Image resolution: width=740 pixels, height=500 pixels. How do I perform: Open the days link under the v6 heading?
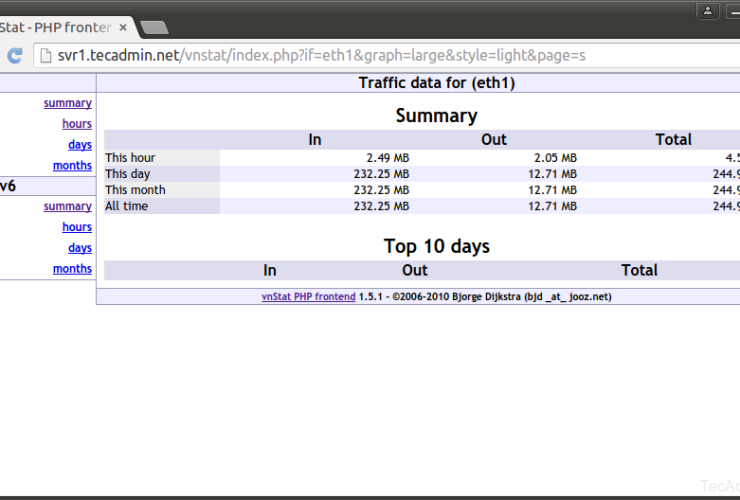click(79, 248)
